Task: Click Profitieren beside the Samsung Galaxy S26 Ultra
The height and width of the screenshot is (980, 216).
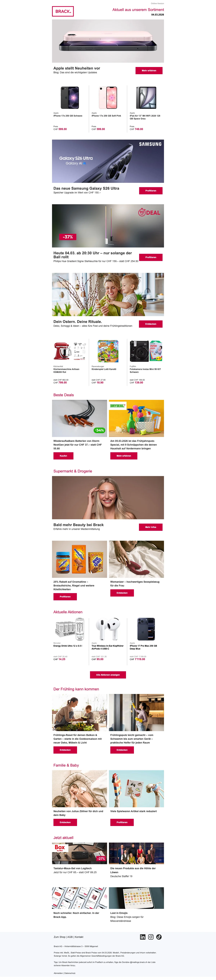Action: (x=151, y=191)
